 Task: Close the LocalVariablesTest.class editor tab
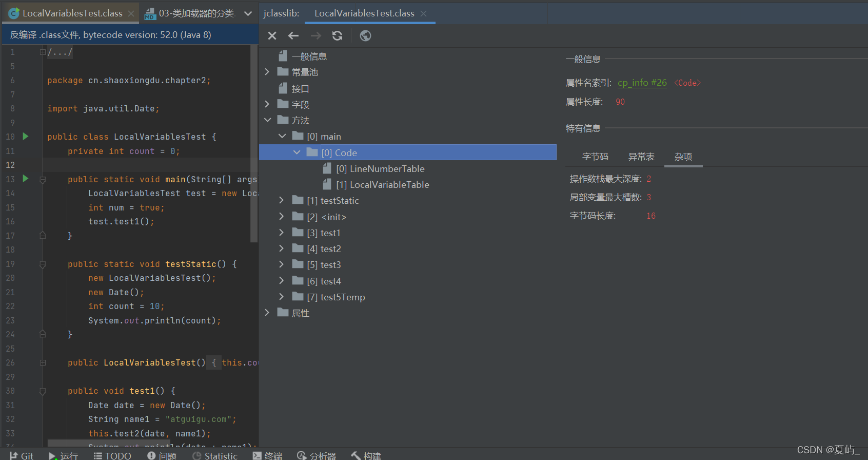131,13
